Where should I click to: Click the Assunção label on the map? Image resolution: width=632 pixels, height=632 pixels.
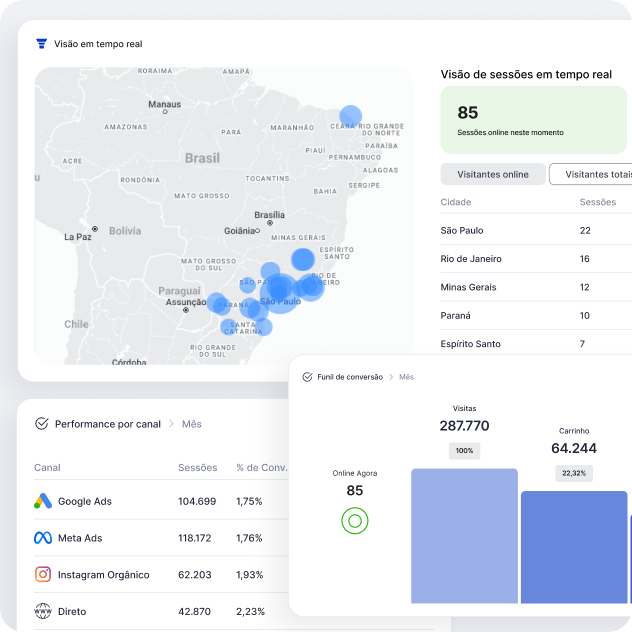point(186,302)
